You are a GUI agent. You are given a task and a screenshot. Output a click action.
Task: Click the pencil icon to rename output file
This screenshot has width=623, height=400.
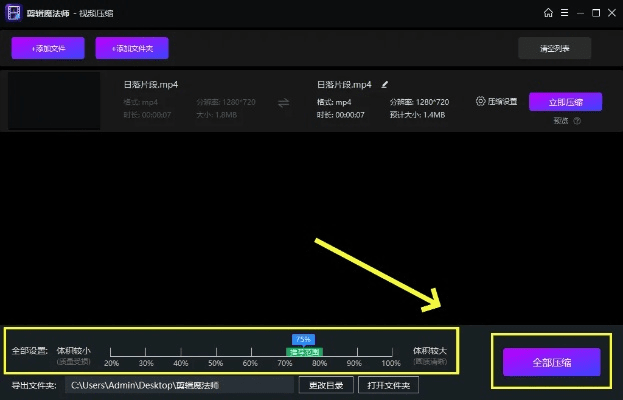click(385, 85)
